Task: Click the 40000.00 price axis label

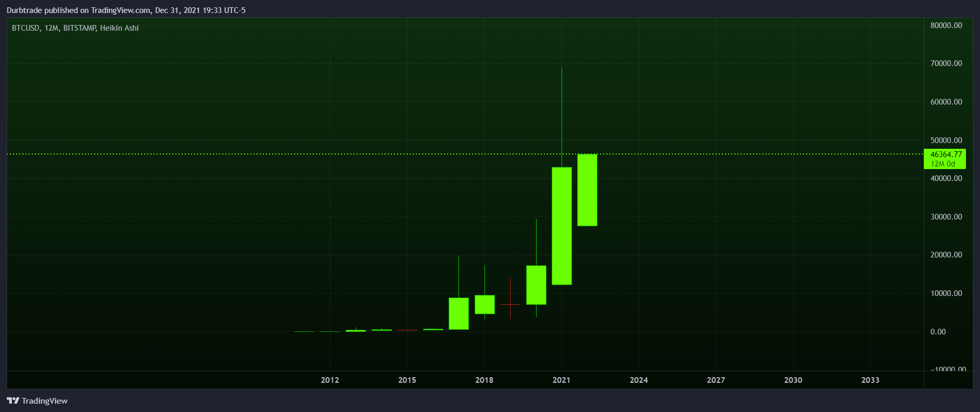Action: pos(946,178)
